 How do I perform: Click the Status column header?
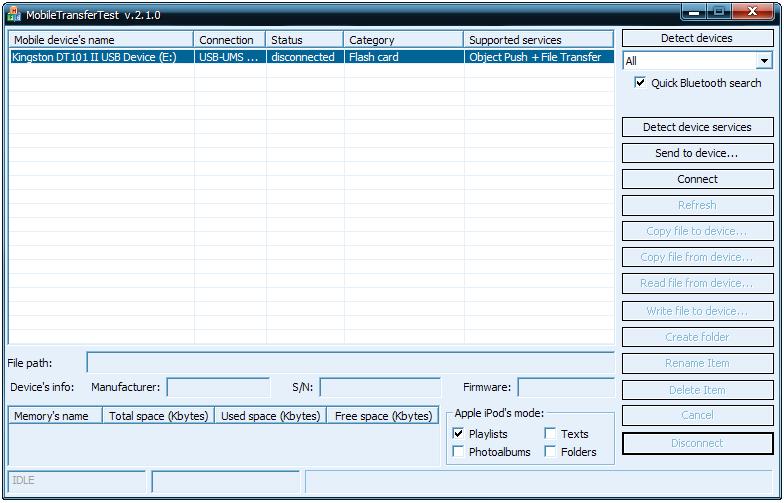[304, 40]
